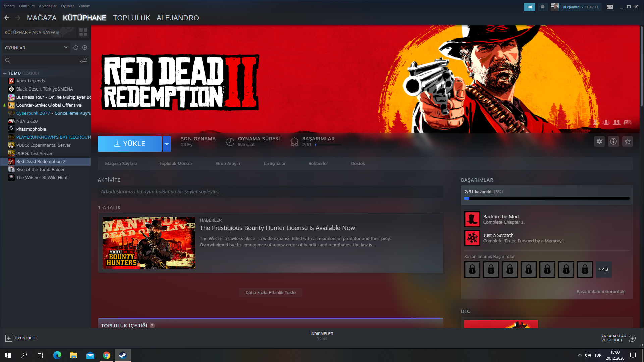Open Destek link
The width and height of the screenshot is (644, 362).
pos(358,164)
